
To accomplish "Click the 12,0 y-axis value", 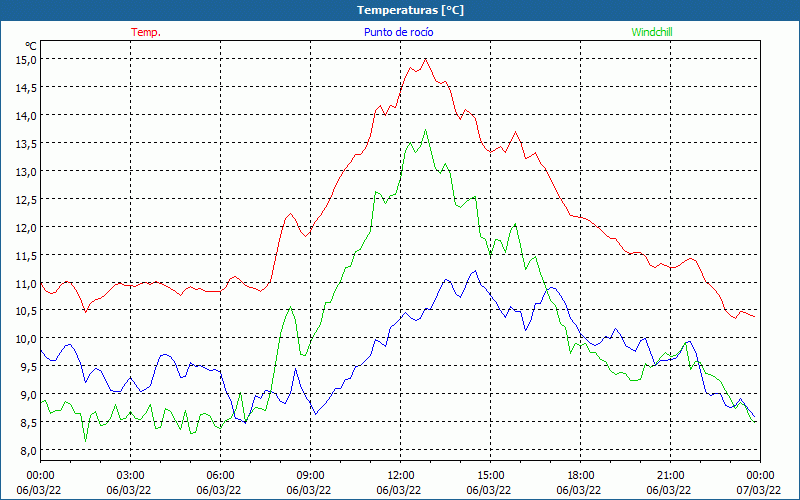I will (x=27, y=228).
